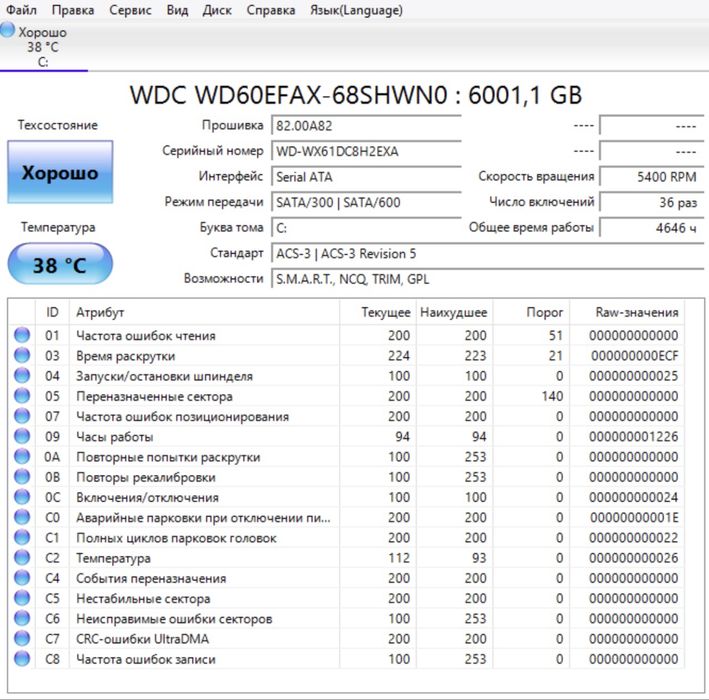This screenshot has height=700, width=709.
Task: Click the status icon for attribute C6
Action: (22, 618)
